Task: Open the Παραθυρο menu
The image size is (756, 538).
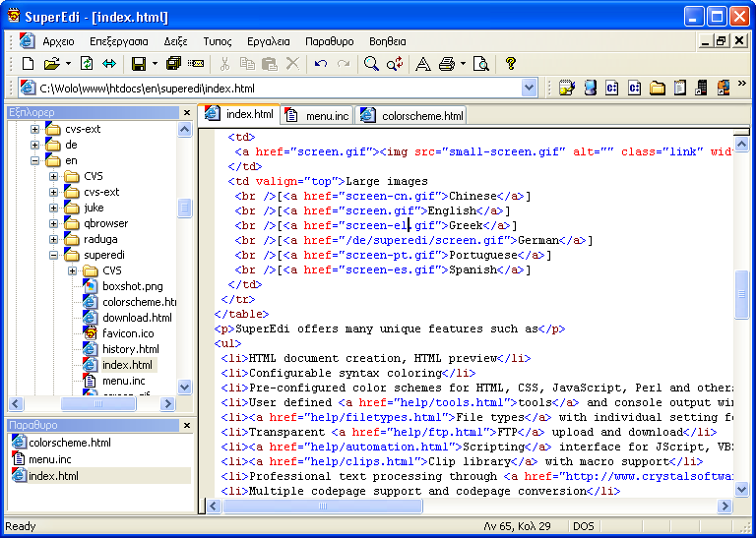Action: tap(330, 41)
